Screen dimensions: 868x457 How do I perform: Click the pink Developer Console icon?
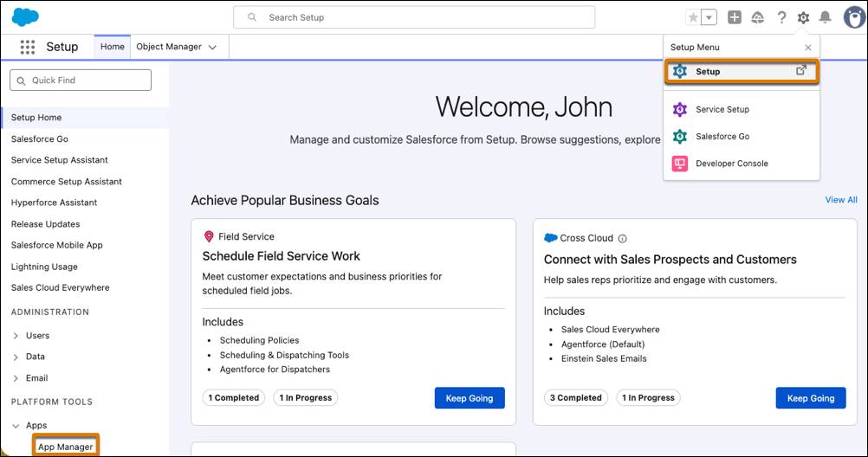680,164
